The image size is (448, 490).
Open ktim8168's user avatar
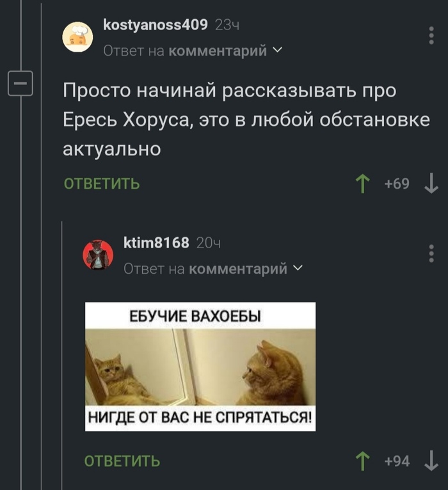click(98, 255)
